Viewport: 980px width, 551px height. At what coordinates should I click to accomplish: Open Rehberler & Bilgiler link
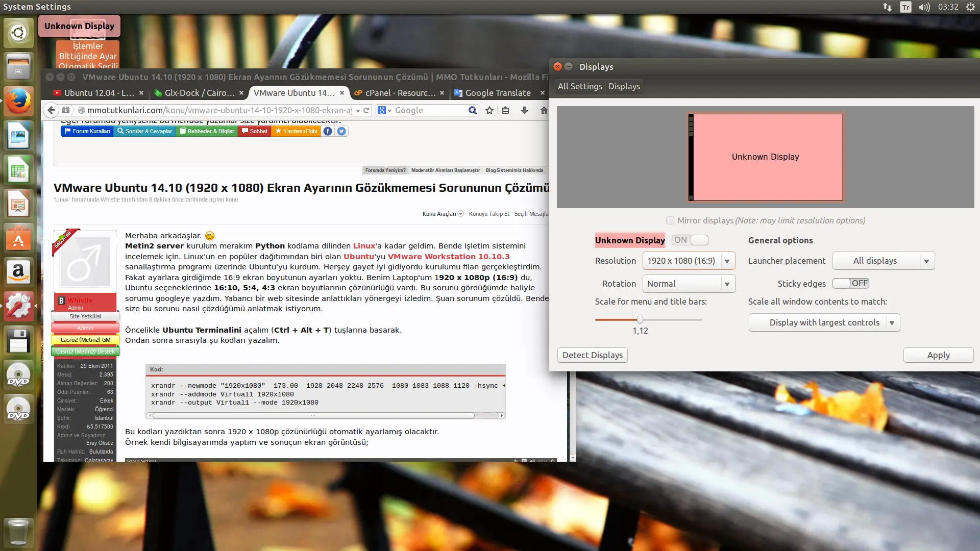[207, 131]
